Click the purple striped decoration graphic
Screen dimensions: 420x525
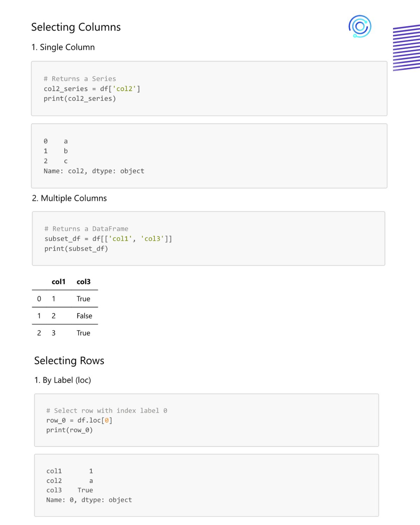(x=407, y=48)
